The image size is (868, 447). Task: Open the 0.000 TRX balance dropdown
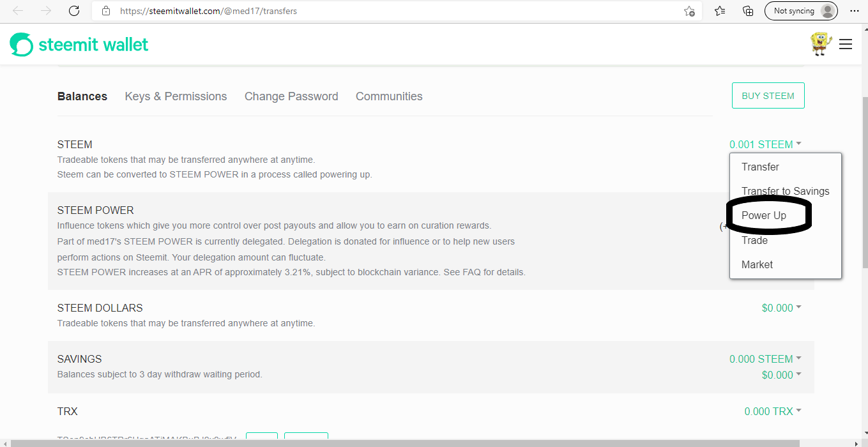773,411
